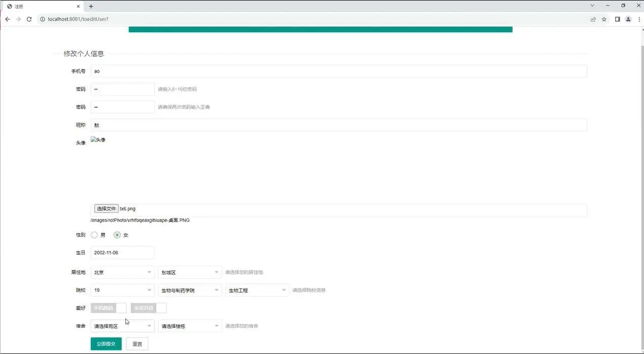Expand the 生物与制药学院 college dropdown
Viewport: 644px width, 354px height.
189,290
